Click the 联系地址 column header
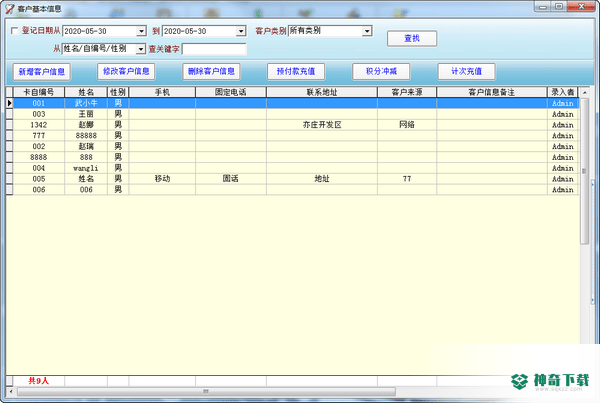 322,92
